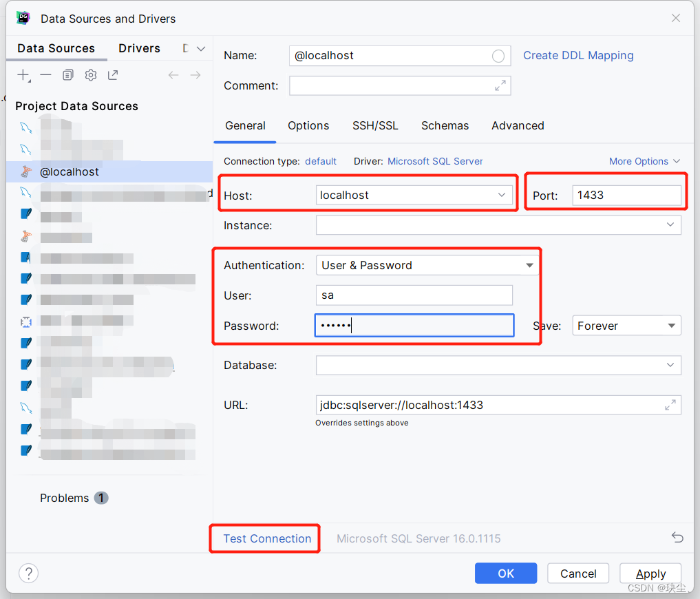
Task: Duplicate the data source via copy icon
Action: click(x=67, y=75)
